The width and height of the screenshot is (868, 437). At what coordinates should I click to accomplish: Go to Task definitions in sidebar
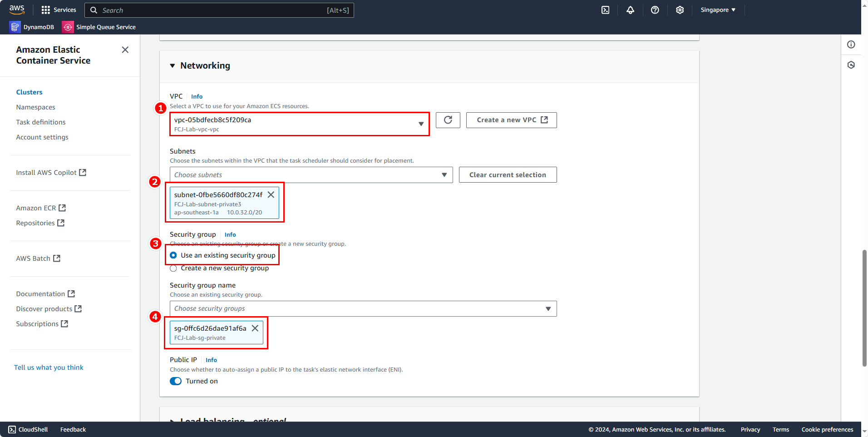click(41, 122)
